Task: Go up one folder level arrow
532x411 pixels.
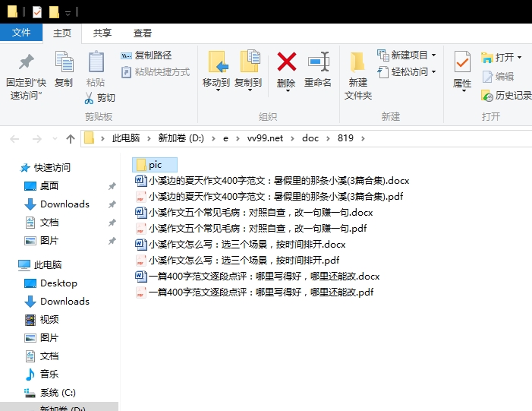Action: 71,138
